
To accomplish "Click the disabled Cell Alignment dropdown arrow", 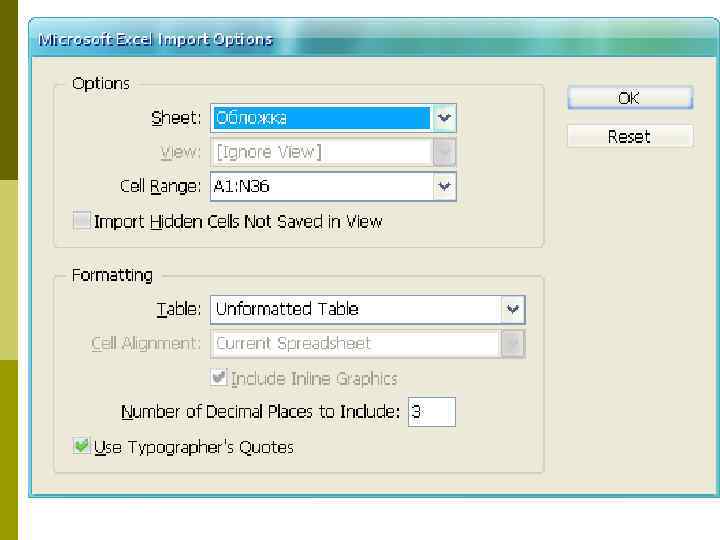I will [512, 343].
